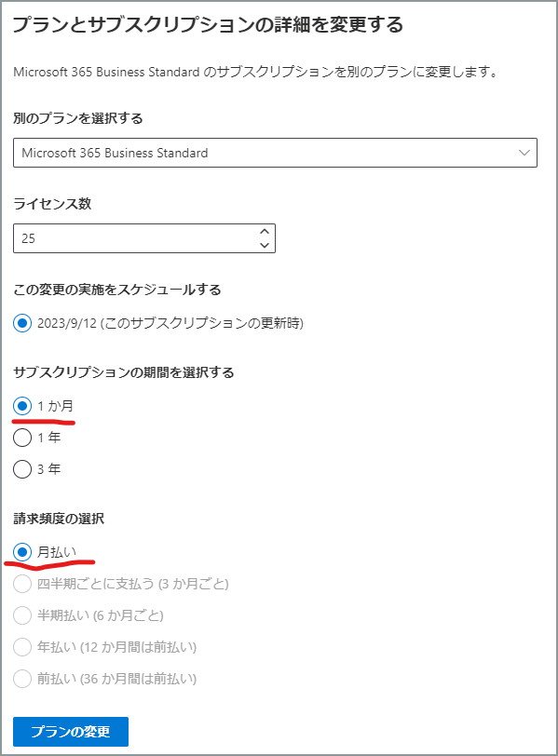558x756 pixels.
Task: Click the この変更の実施をスケジュールする heading
Action: (117, 290)
